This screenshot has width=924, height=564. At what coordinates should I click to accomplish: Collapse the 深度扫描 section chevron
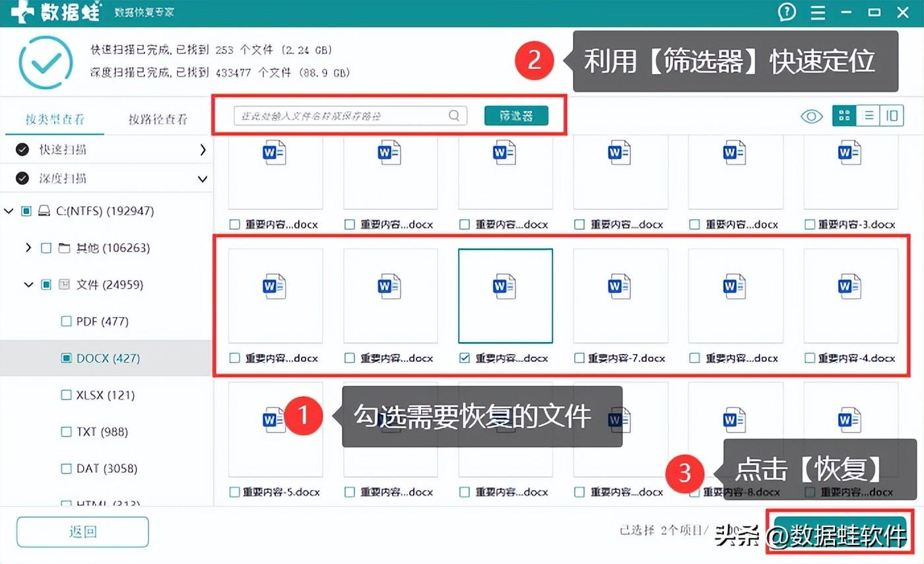pos(203,179)
